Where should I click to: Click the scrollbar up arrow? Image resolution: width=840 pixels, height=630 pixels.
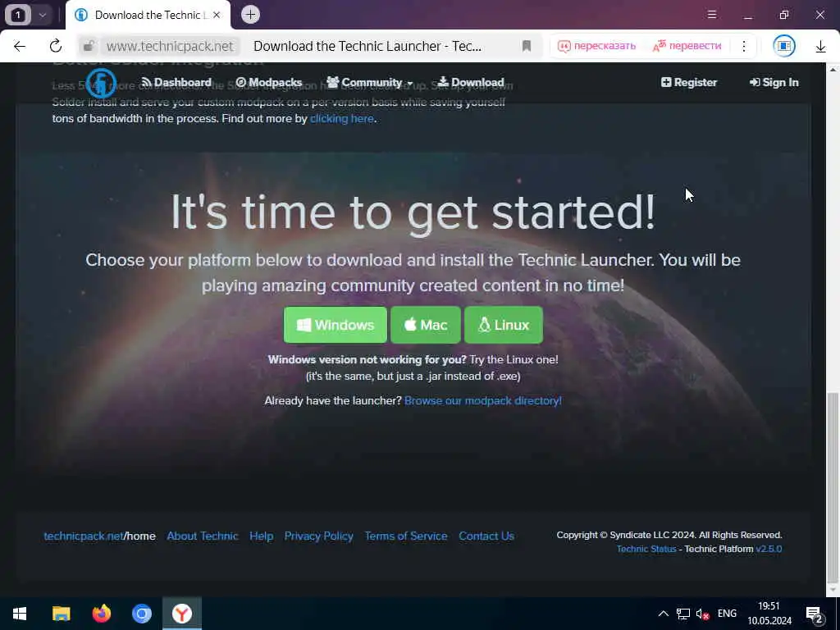coord(833,69)
